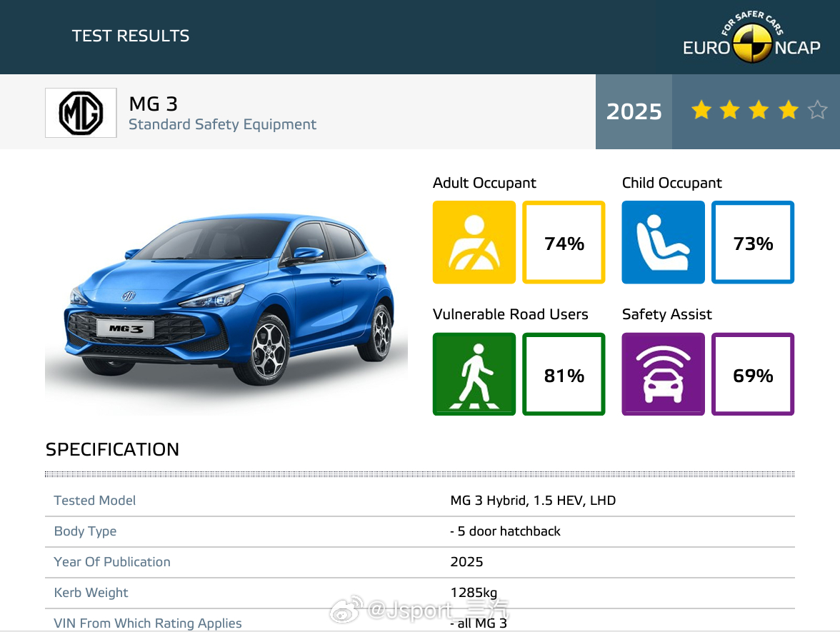Click the 74% Adult Occupant score box

pos(564,242)
